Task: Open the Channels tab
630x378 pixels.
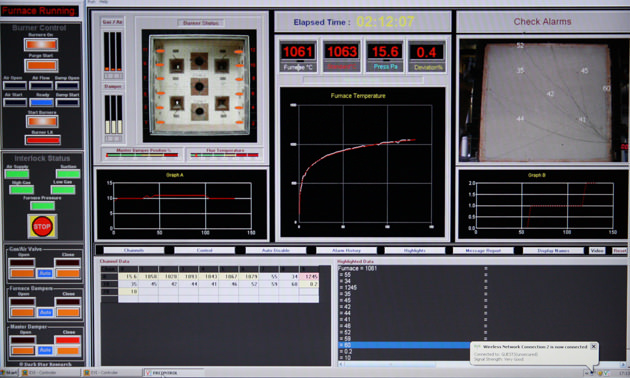Action: click(x=134, y=250)
